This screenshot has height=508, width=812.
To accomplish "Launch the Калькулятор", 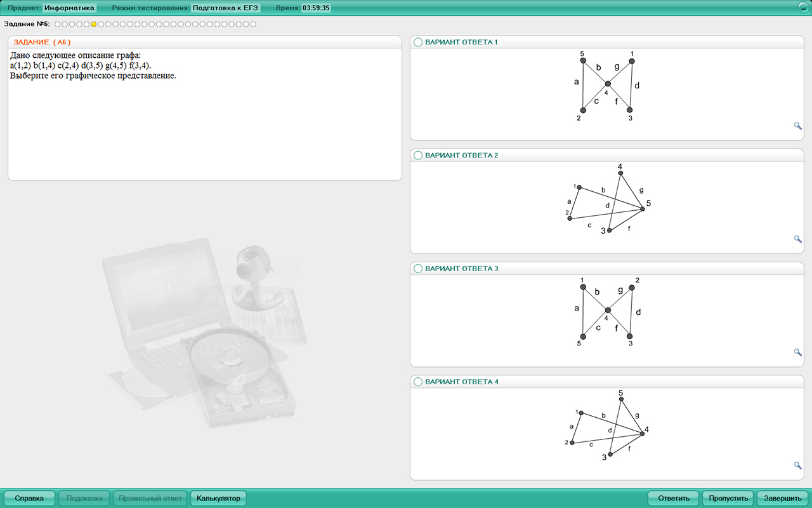I will coord(218,498).
